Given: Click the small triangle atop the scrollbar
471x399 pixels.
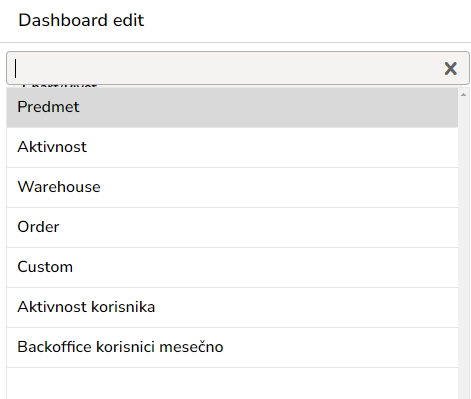Looking at the screenshot, I should point(463,95).
